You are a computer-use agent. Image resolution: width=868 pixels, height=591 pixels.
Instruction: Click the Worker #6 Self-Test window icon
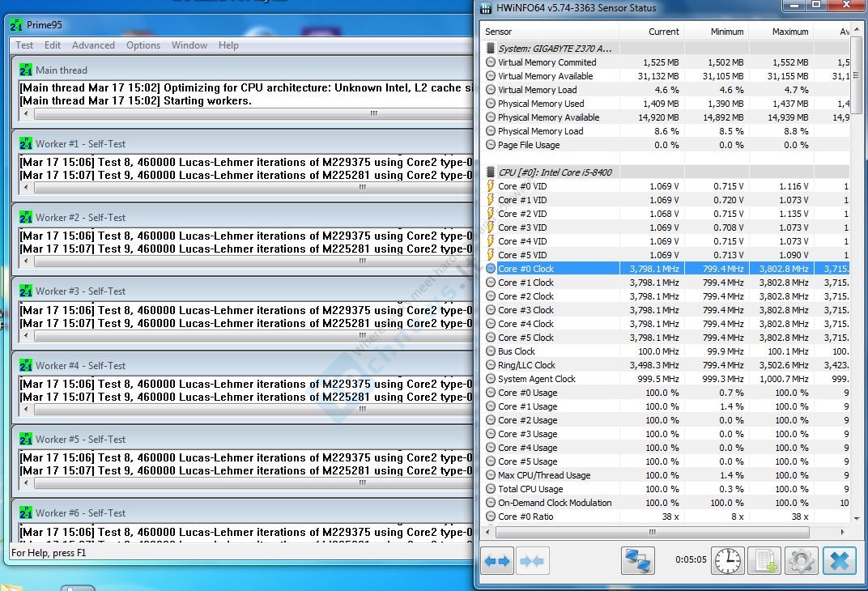point(26,513)
